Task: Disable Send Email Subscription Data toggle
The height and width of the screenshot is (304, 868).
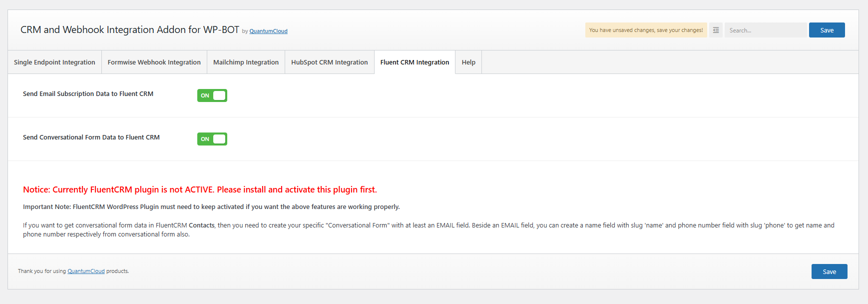Action: coord(212,95)
